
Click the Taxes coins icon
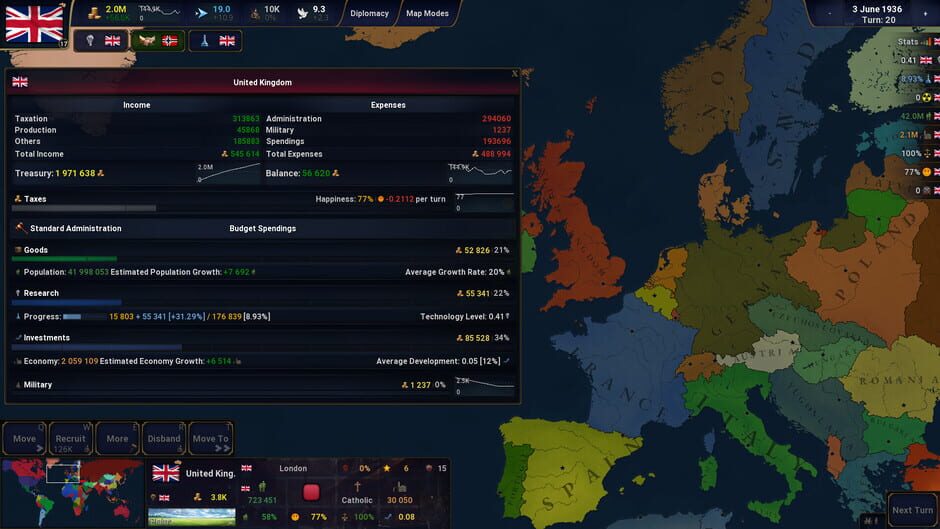[x=18, y=199]
